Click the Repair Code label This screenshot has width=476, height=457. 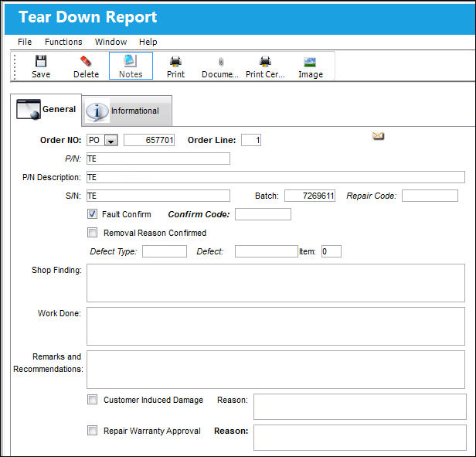pyautogui.click(x=372, y=196)
